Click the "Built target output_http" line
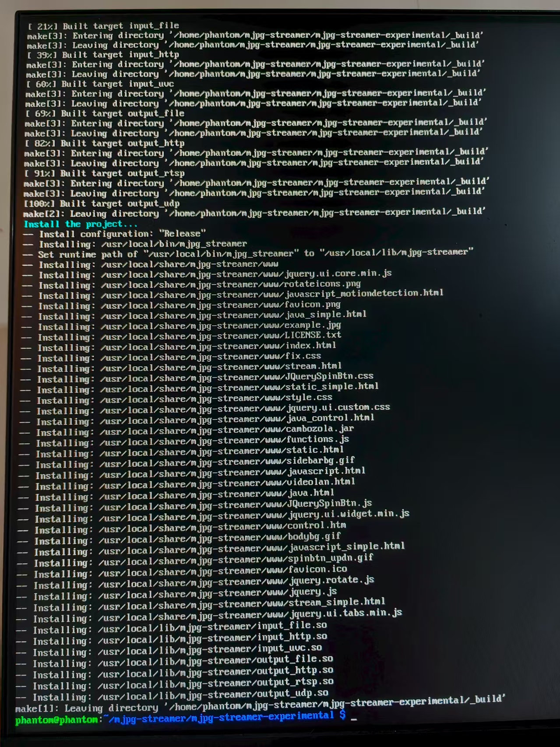 (105, 143)
